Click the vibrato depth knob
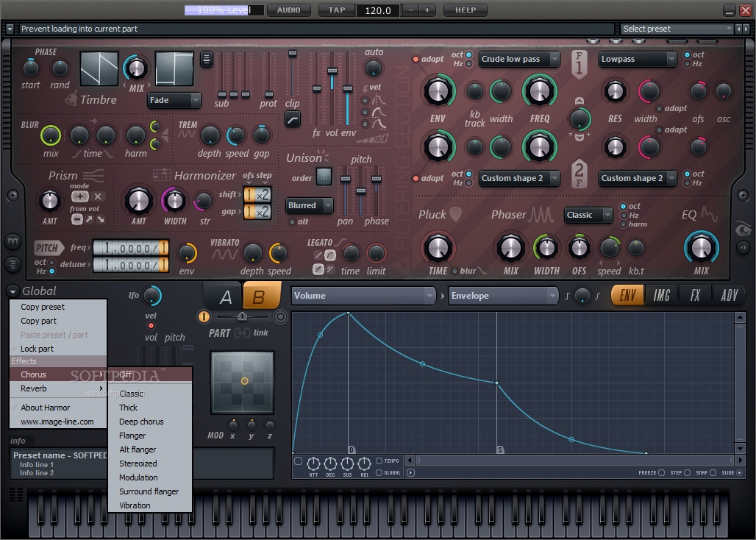 coord(252,253)
